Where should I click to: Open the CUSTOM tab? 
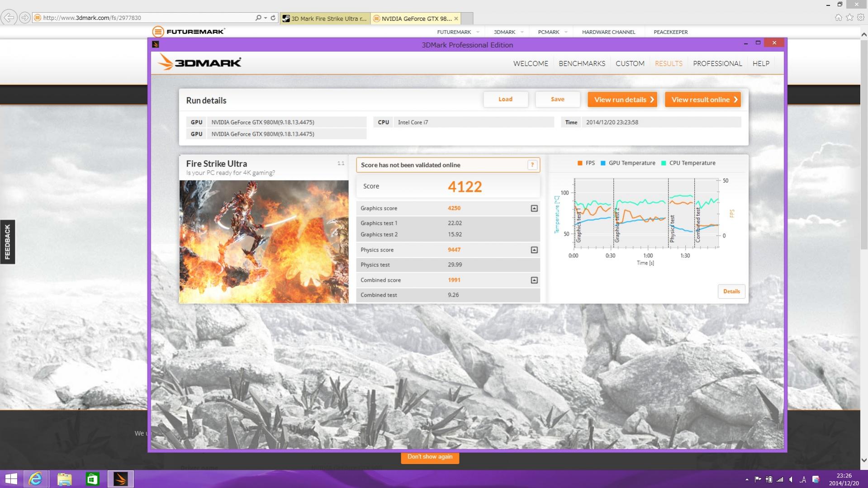[630, 63]
